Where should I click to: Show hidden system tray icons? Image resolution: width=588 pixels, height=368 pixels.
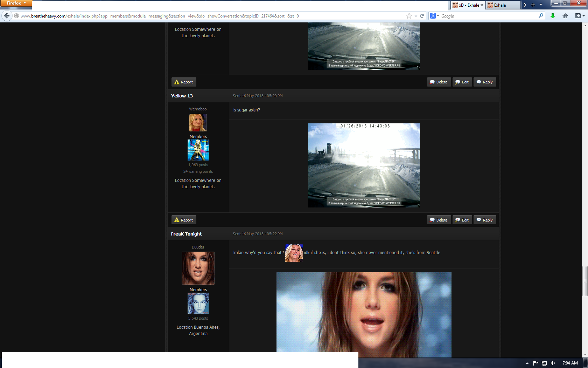coord(527,363)
